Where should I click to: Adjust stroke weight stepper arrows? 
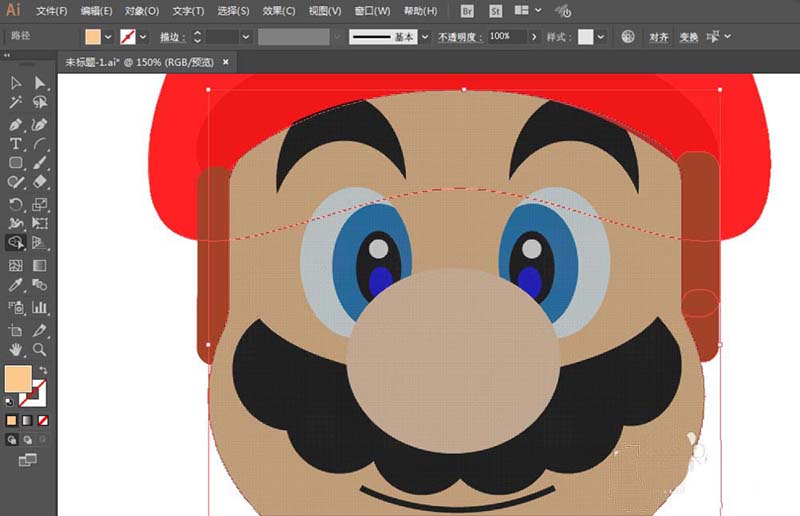pos(197,37)
